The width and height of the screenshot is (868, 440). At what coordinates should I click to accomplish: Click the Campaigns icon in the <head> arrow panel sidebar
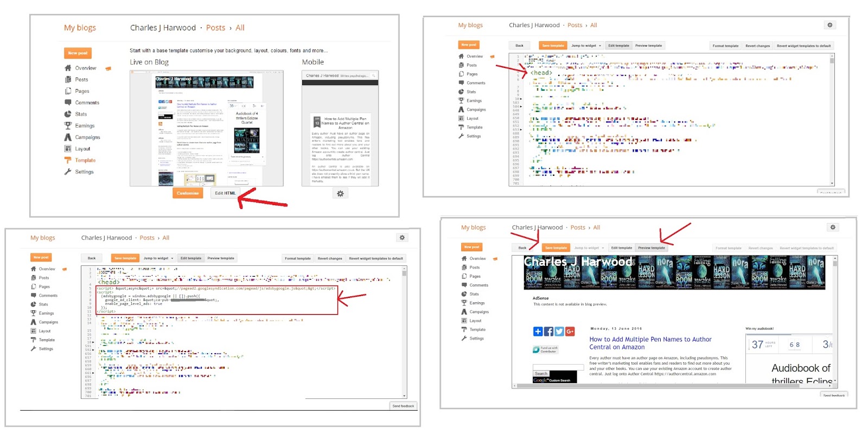461,110
